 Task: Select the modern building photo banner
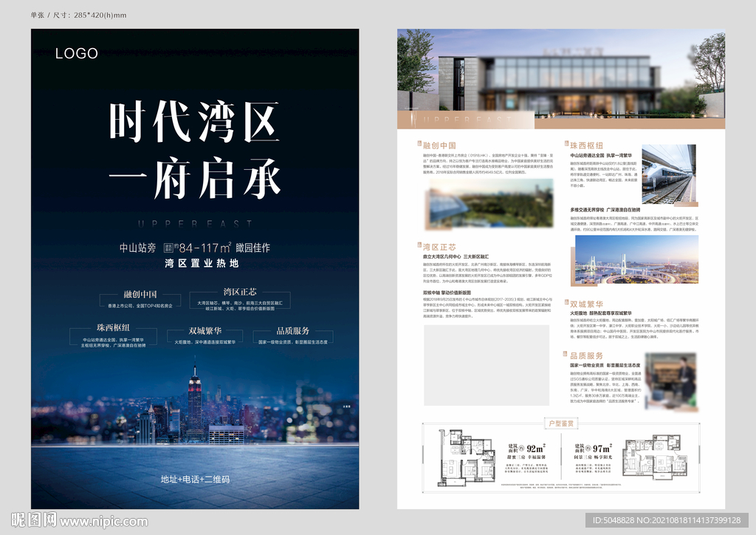click(x=561, y=78)
